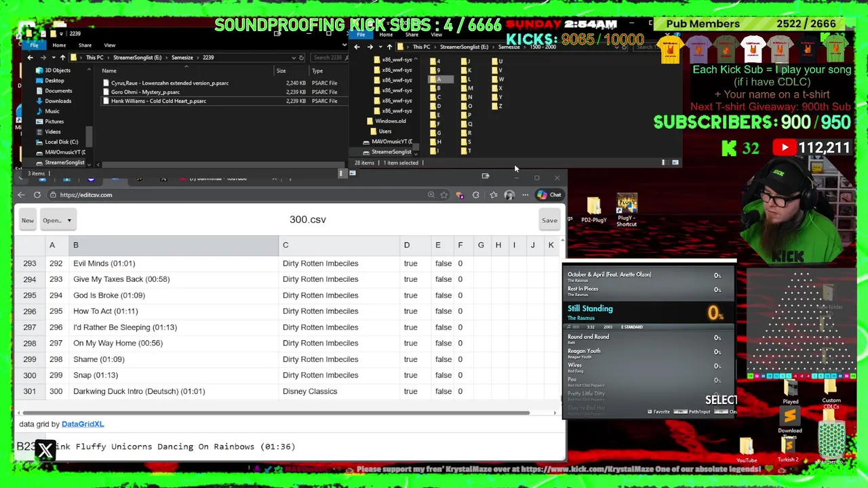The image size is (868, 488).
Task: Click the X logo icon at bottom left
Action: (x=45, y=450)
